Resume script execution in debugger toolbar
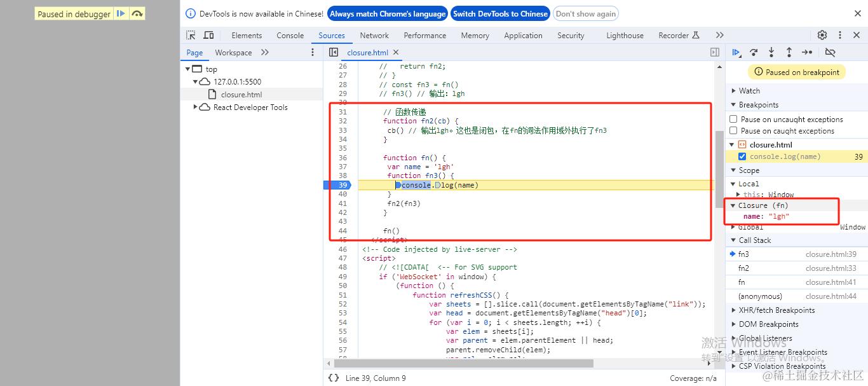The image size is (868, 386). point(736,52)
